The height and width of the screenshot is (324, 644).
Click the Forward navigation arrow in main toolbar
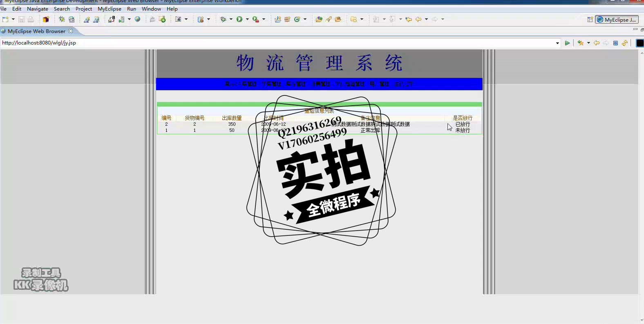(x=435, y=19)
